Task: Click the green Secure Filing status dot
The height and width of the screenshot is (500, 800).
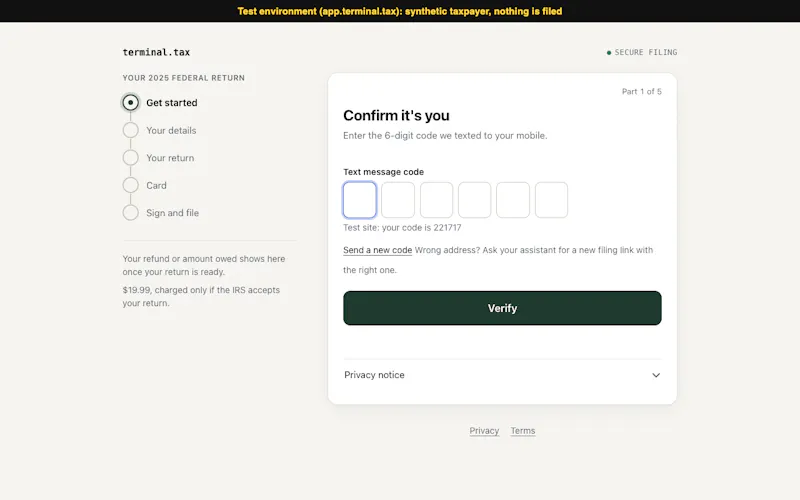Action: (x=609, y=53)
